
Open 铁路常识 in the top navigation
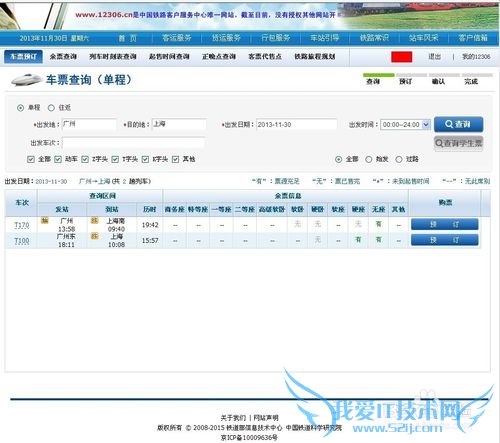(x=374, y=38)
